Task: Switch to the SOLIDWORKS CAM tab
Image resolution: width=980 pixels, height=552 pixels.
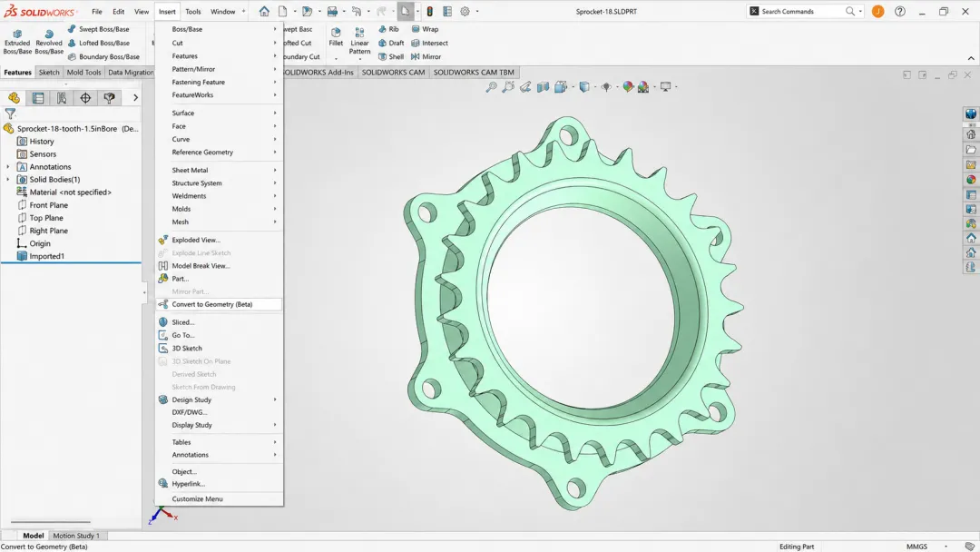Action: click(393, 72)
